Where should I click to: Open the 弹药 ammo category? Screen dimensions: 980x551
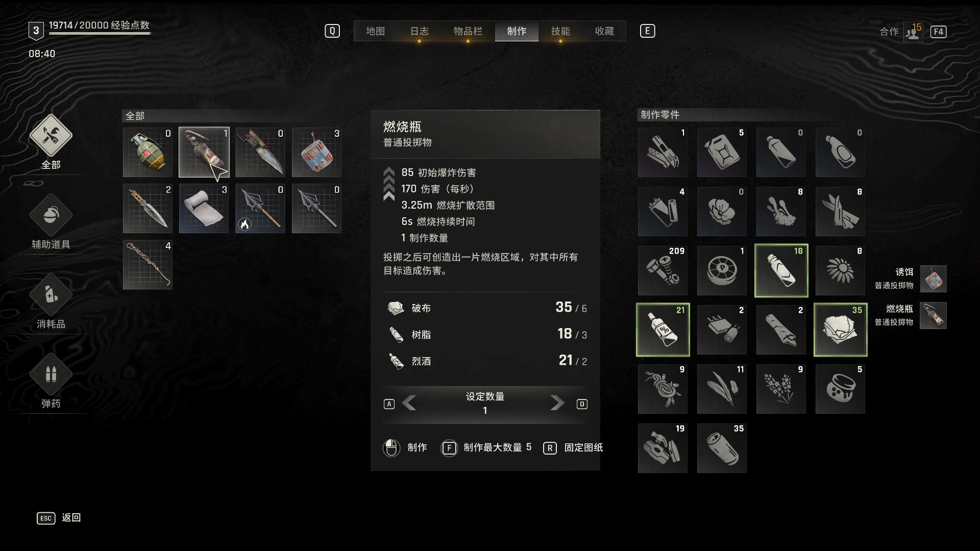[x=51, y=382]
